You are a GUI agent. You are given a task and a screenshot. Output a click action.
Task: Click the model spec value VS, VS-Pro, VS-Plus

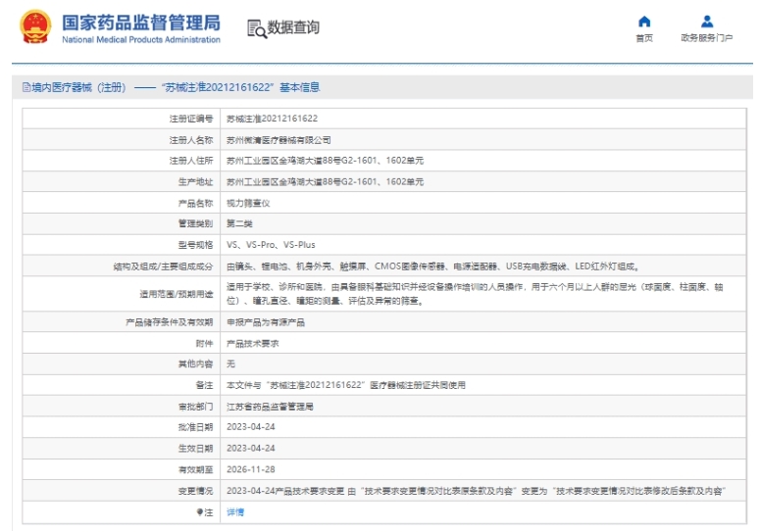[x=271, y=245]
